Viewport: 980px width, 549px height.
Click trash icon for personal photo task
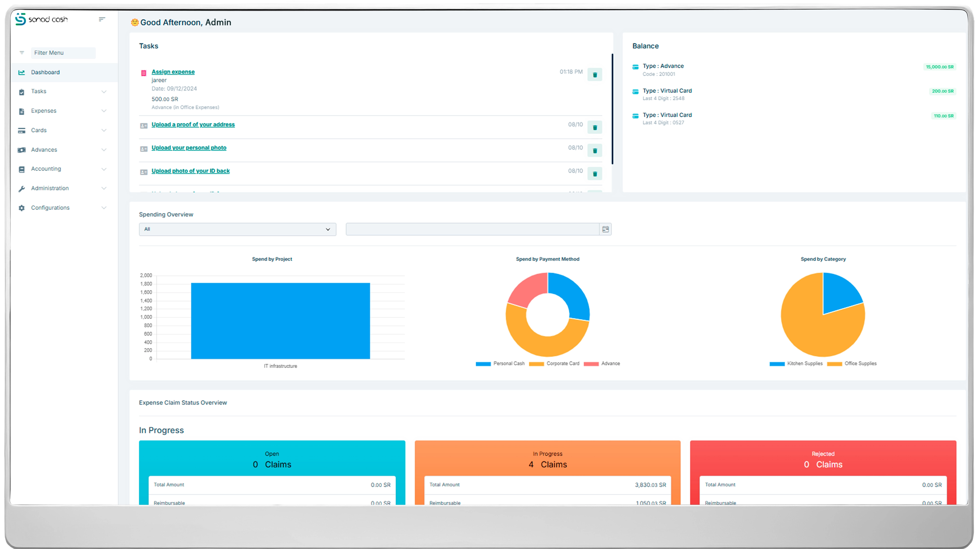[595, 151]
